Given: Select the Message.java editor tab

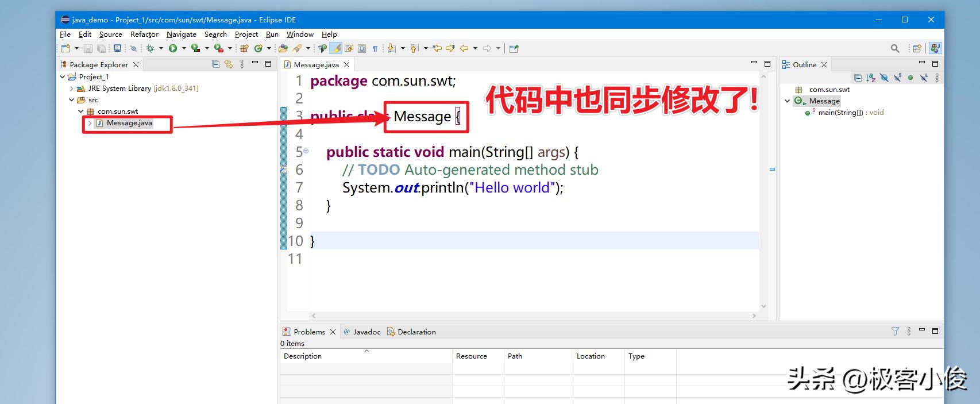Looking at the screenshot, I should tap(316, 64).
